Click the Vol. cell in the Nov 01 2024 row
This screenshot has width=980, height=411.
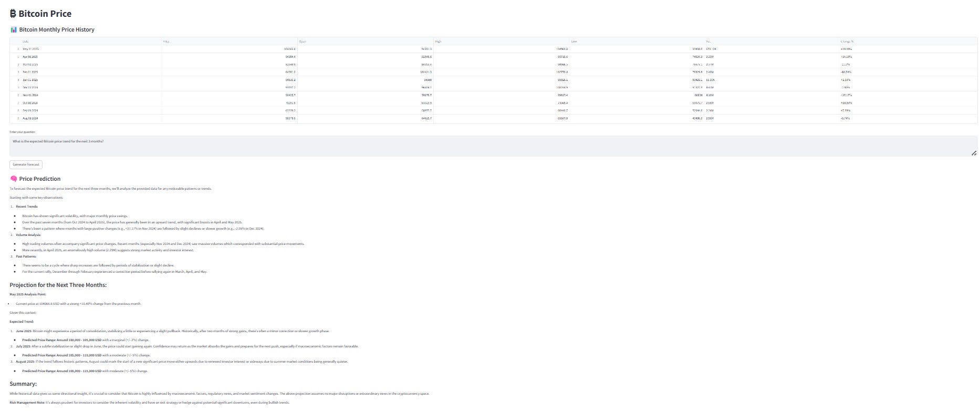point(772,95)
